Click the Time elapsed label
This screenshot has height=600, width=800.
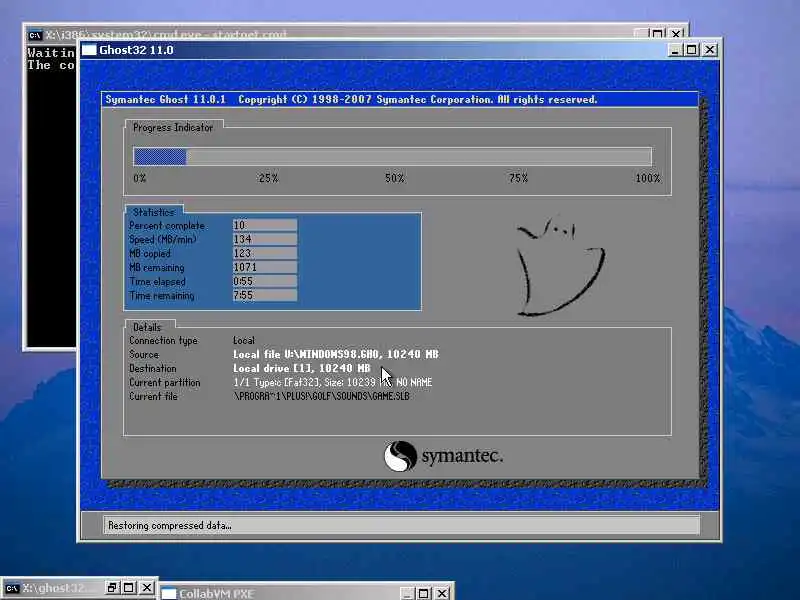pyautogui.click(x=158, y=282)
